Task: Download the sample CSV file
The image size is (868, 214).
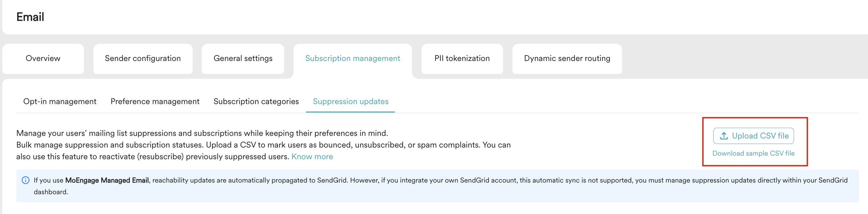Action: coord(753,153)
